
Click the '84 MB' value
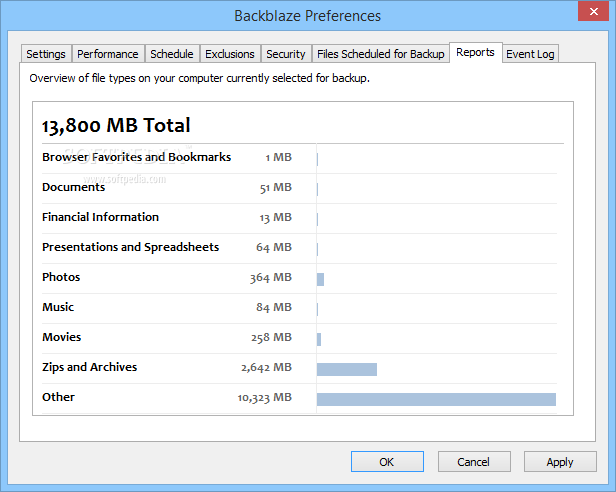pos(274,307)
